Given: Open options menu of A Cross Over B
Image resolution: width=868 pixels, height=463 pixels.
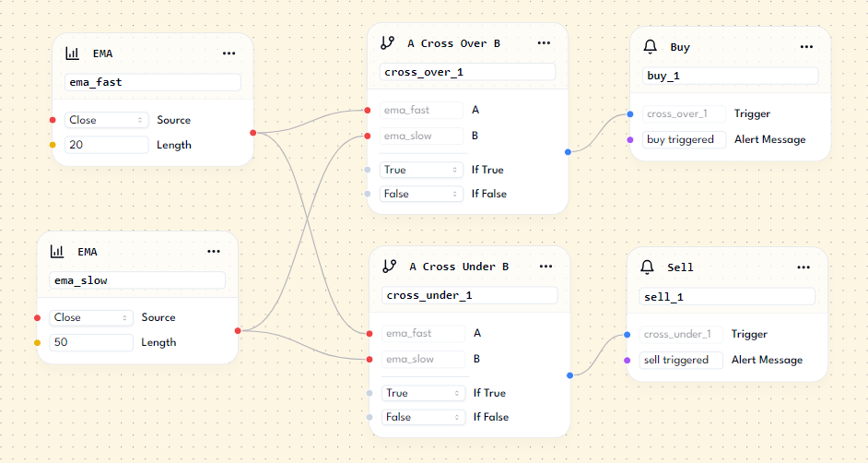Looking at the screenshot, I should pyautogui.click(x=544, y=43).
